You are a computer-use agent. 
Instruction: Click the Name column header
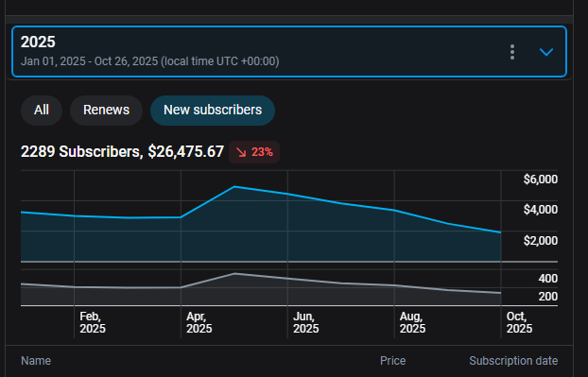(x=36, y=361)
